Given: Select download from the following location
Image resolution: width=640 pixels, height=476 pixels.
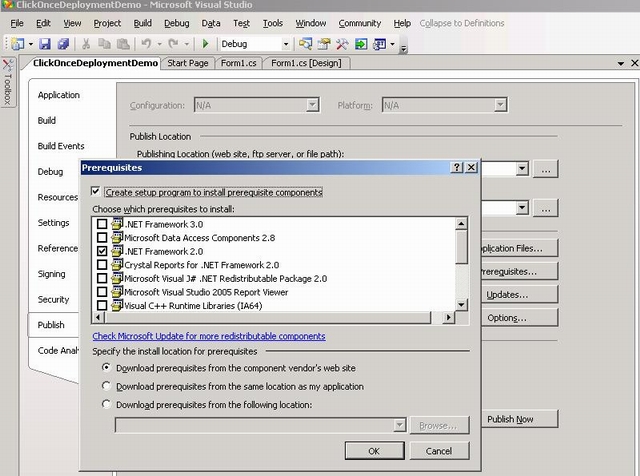Looking at the screenshot, I should 106,404.
